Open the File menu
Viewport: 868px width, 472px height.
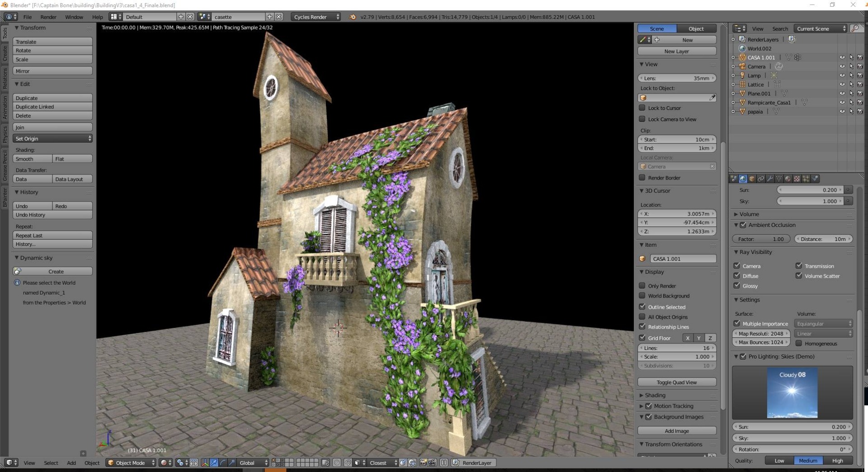(28, 17)
